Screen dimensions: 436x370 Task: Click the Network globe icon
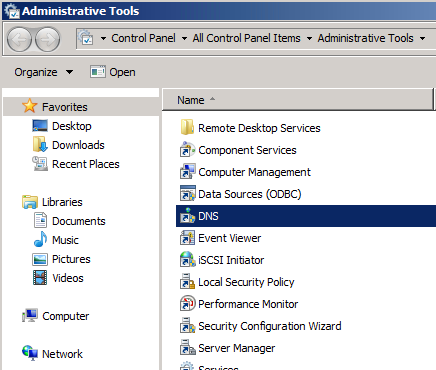30,353
